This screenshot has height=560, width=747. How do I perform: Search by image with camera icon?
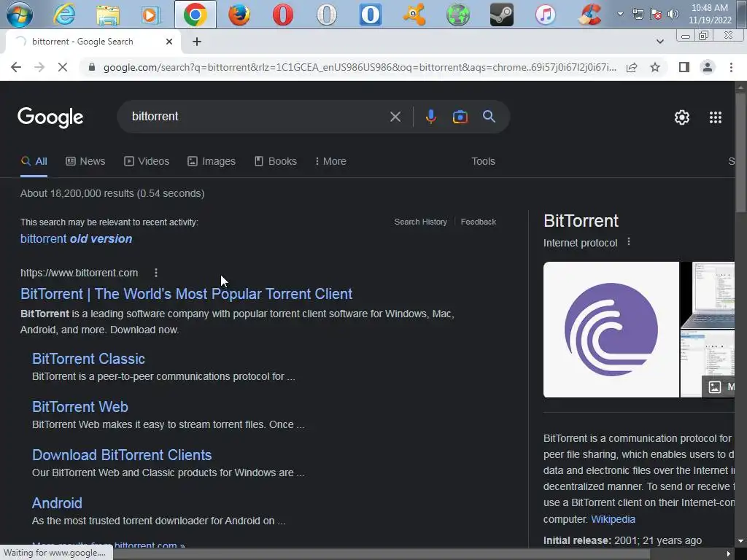(460, 117)
